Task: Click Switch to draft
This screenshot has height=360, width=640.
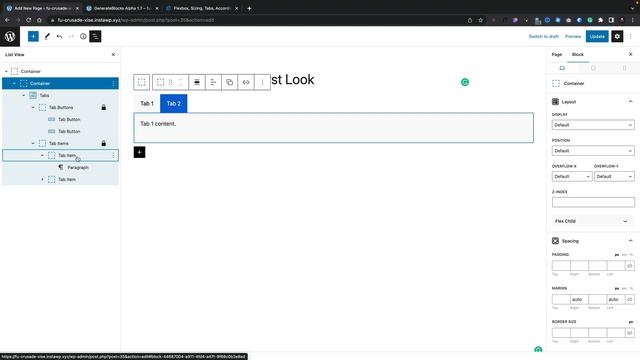Action: 544,36
